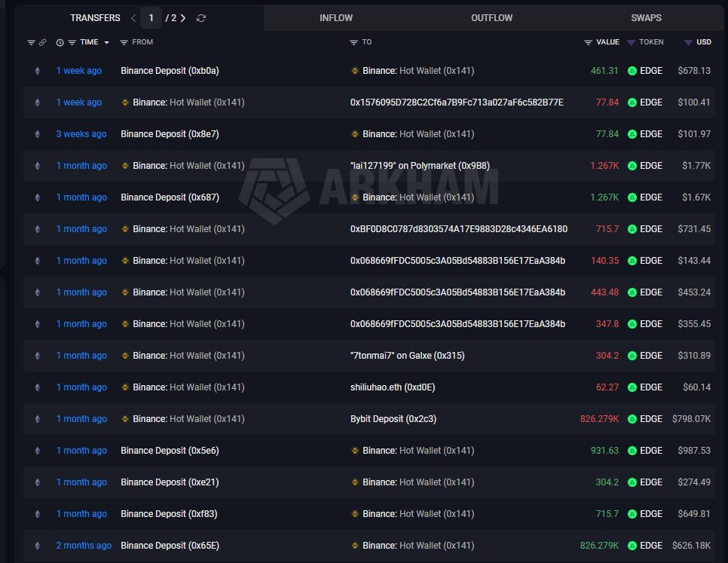Click value 347.8 EDGE
The width and height of the screenshot is (728, 563).
pos(607,324)
